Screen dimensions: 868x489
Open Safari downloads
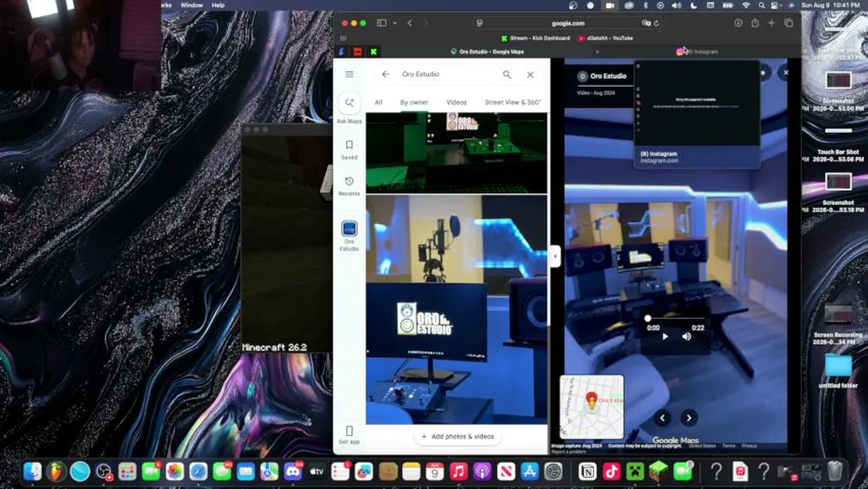click(738, 23)
